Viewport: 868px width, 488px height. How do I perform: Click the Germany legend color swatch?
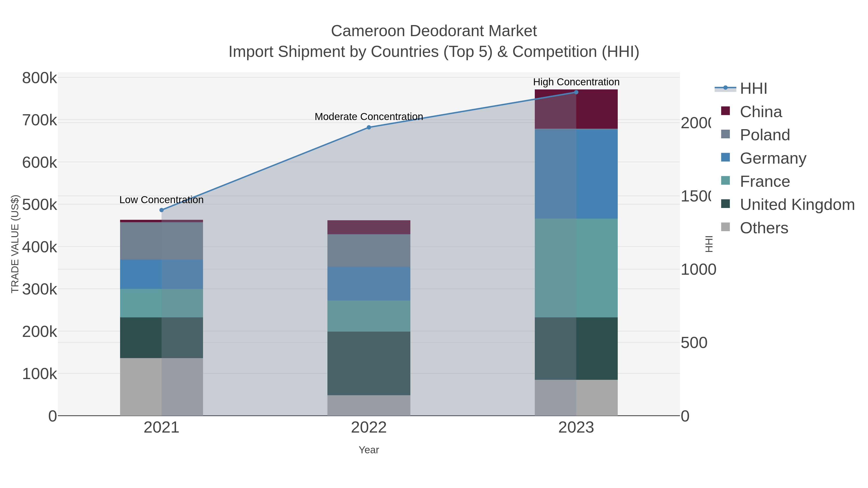coord(726,157)
